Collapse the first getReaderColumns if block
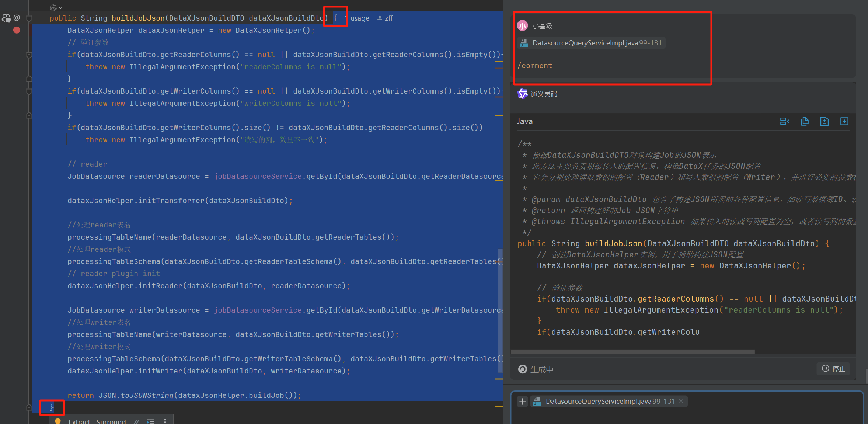Image resolution: width=868 pixels, height=424 pixels. 29,55
